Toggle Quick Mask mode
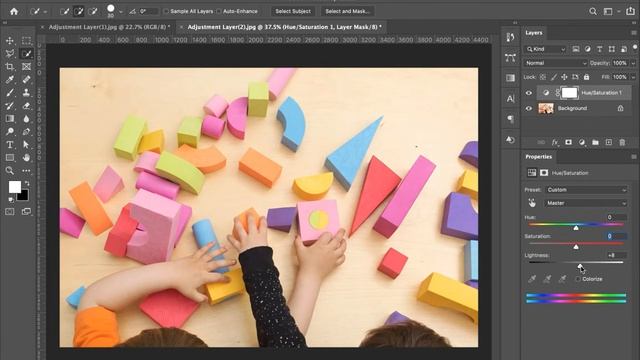 coord(10,211)
